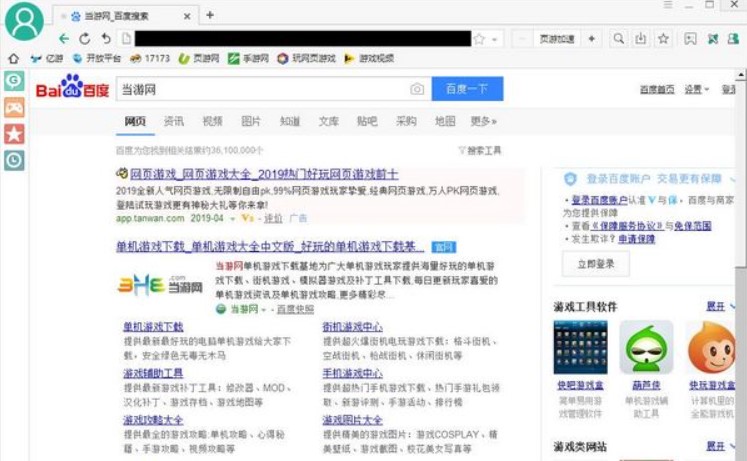Click the green puzzle icon in the toolbar
Viewport: 747px width, 461px height.
[x=713, y=39]
